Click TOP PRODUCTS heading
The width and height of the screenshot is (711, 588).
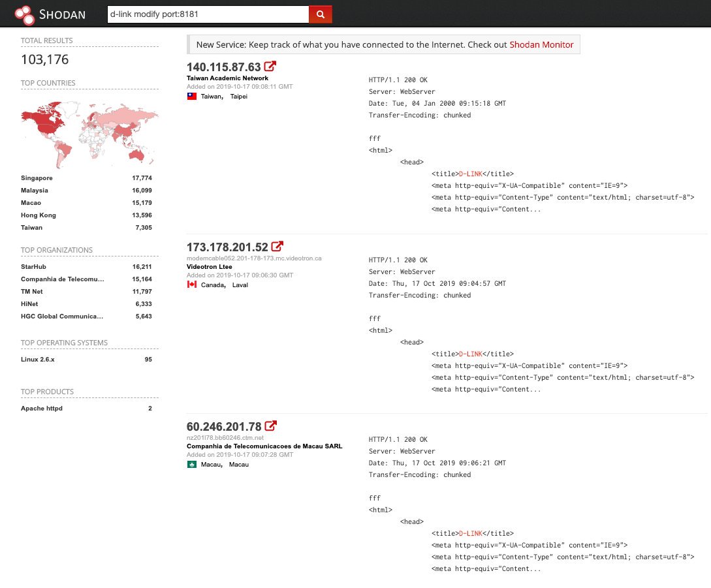47,392
